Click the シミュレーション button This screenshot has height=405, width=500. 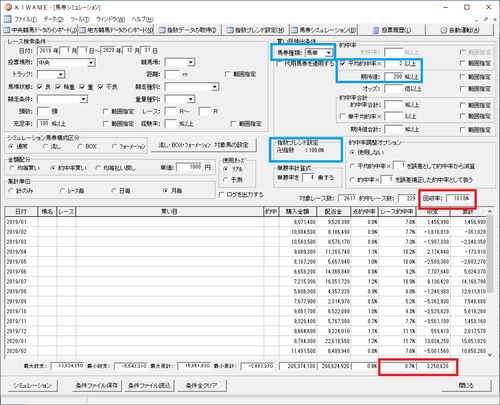(32, 385)
